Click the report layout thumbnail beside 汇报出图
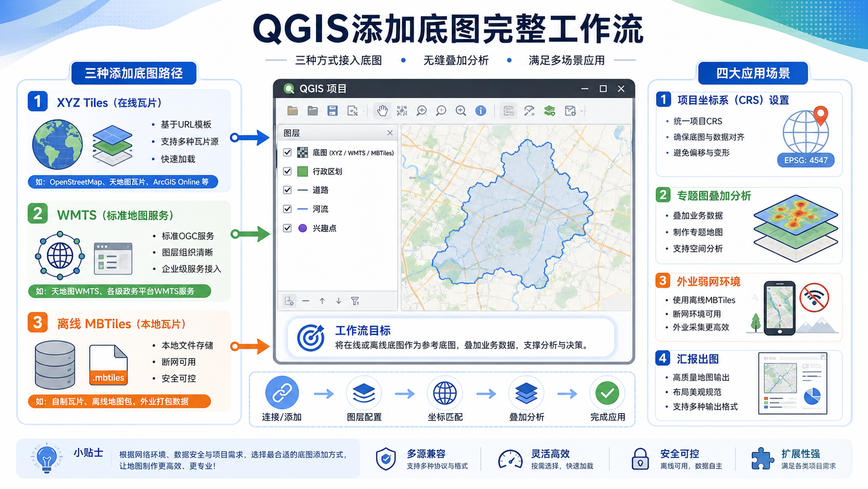 793,383
